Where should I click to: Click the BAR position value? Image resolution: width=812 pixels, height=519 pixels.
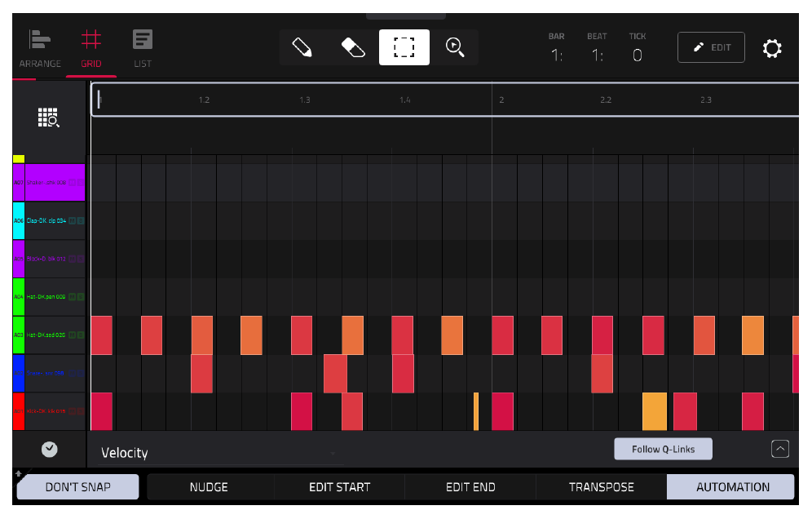(557, 55)
